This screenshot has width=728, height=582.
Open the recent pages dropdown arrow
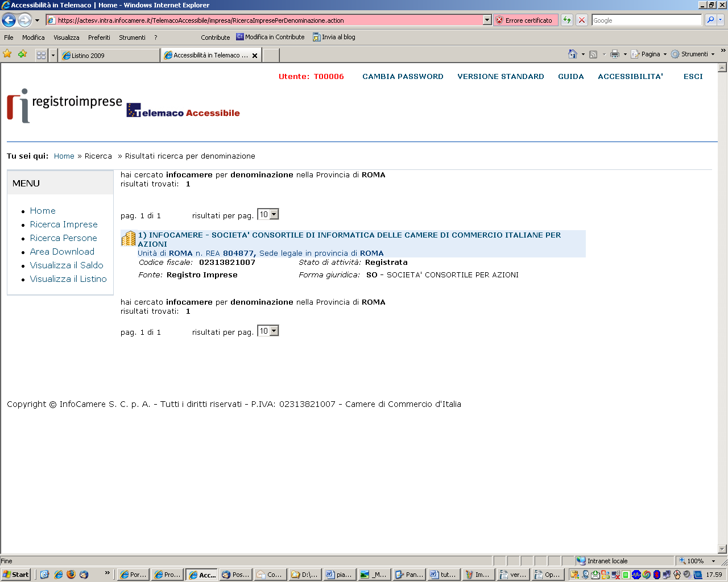[37, 20]
